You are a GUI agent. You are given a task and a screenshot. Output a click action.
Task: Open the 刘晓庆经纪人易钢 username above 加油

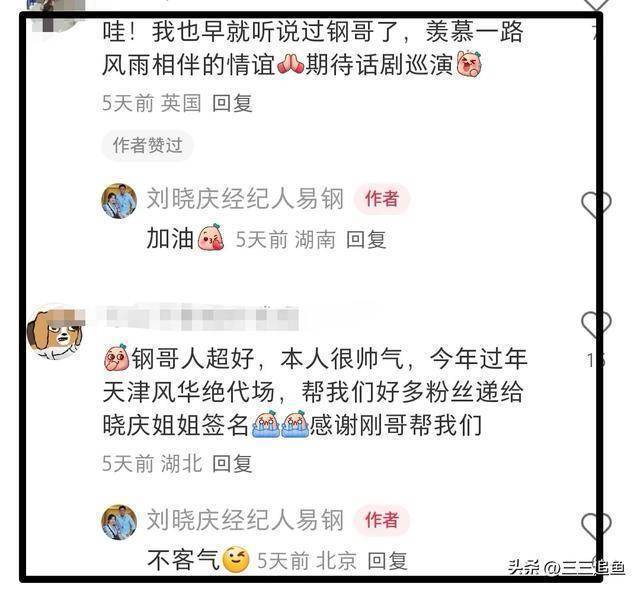245,199
